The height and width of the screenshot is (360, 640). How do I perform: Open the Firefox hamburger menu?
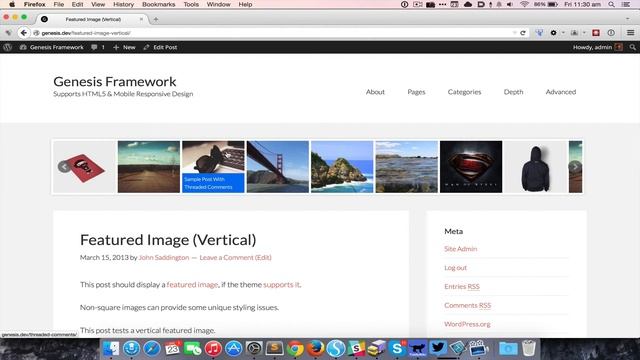630,33
